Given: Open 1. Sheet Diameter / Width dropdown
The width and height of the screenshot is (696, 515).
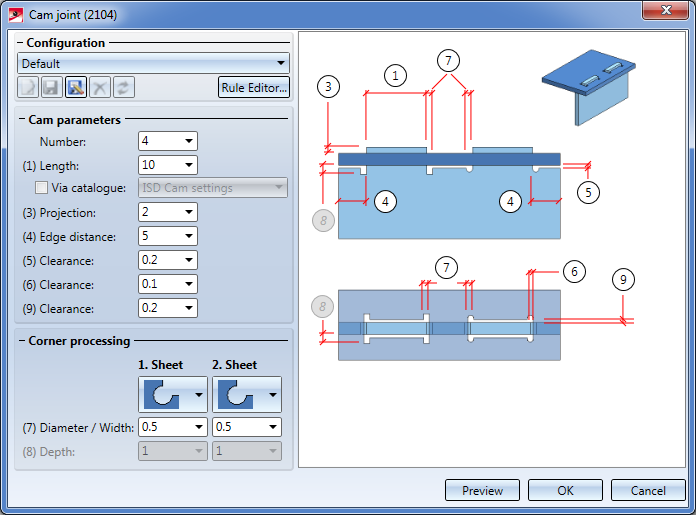Looking at the screenshot, I should pos(173,427).
